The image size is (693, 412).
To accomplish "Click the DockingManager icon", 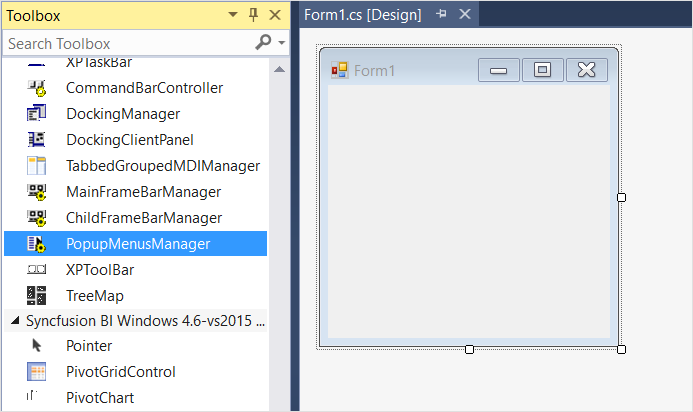I will click(x=36, y=114).
